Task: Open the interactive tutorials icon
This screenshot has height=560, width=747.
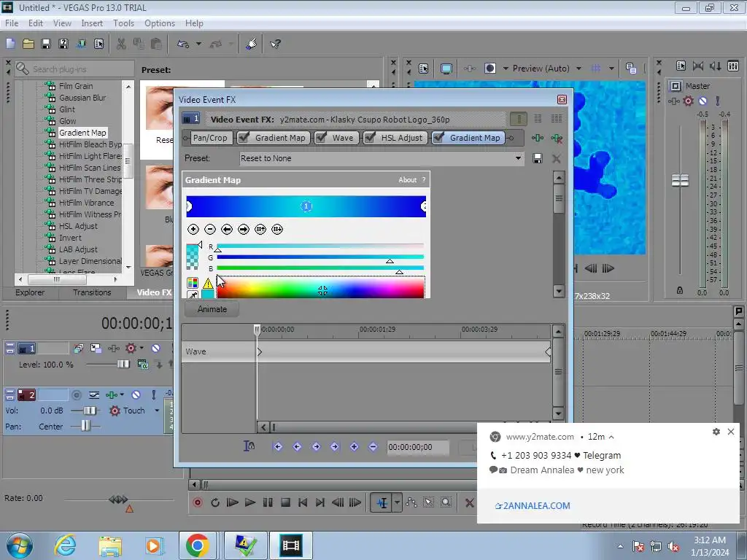Action: point(252,44)
